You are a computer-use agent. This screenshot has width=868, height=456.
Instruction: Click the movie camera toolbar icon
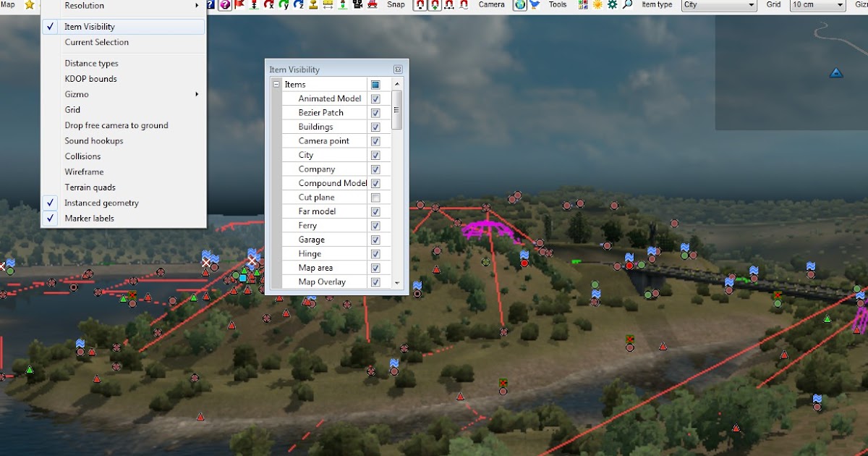pos(356,6)
